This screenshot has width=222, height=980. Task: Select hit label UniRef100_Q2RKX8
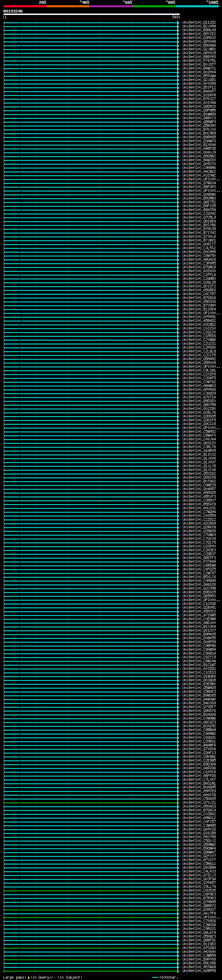click(x=199, y=527)
